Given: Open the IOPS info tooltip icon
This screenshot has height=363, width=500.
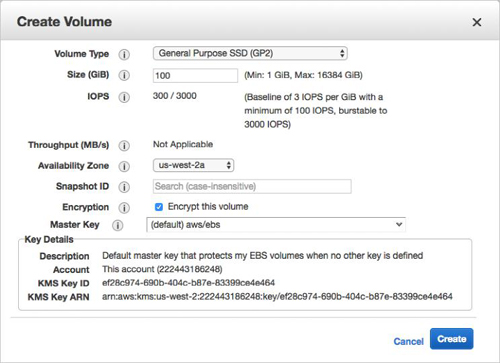Looking at the screenshot, I should (x=124, y=97).
